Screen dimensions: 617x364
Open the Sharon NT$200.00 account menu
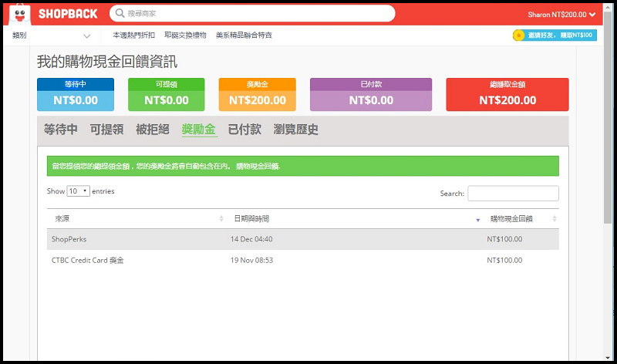click(561, 15)
